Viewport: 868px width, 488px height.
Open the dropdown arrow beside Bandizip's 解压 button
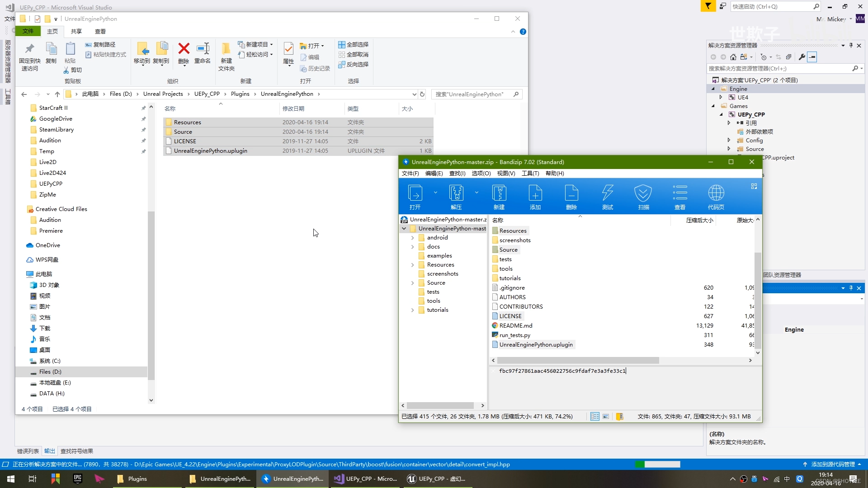[476, 192]
